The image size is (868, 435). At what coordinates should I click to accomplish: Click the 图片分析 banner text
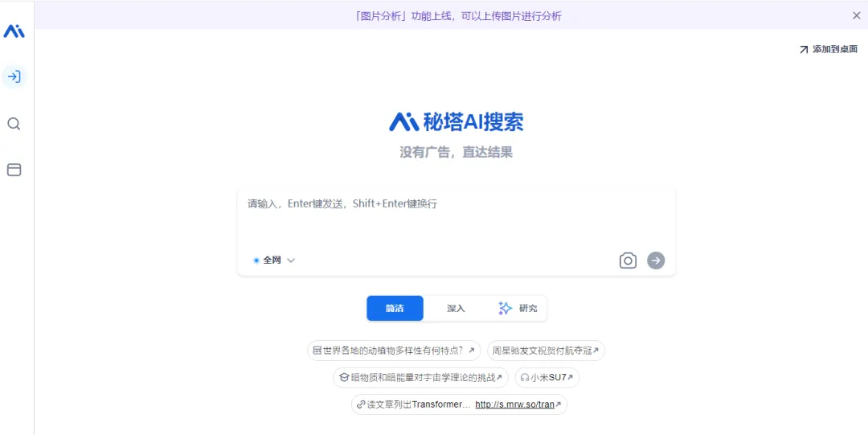coord(457,16)
